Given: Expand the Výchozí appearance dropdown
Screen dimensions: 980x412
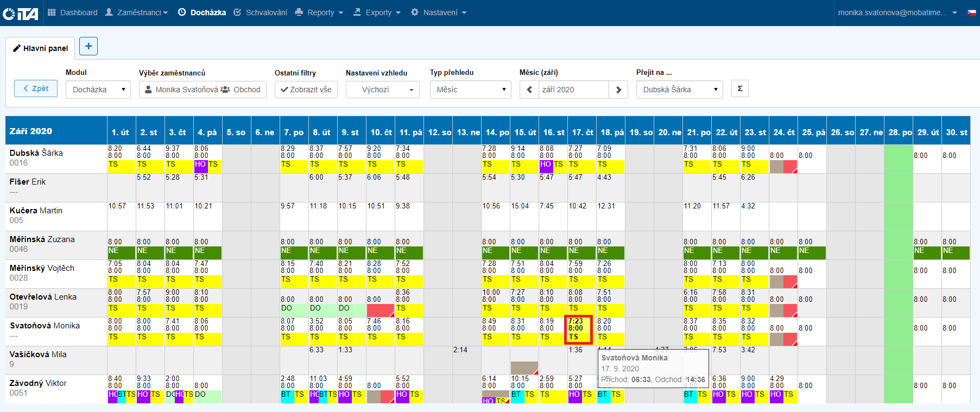Looking at the screenshot, I should pyautogui.click(x=382, y=90).
